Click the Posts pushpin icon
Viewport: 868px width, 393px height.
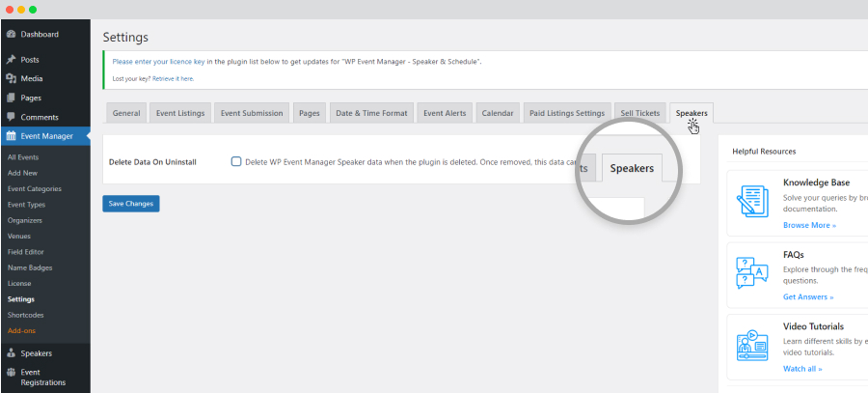11,60
